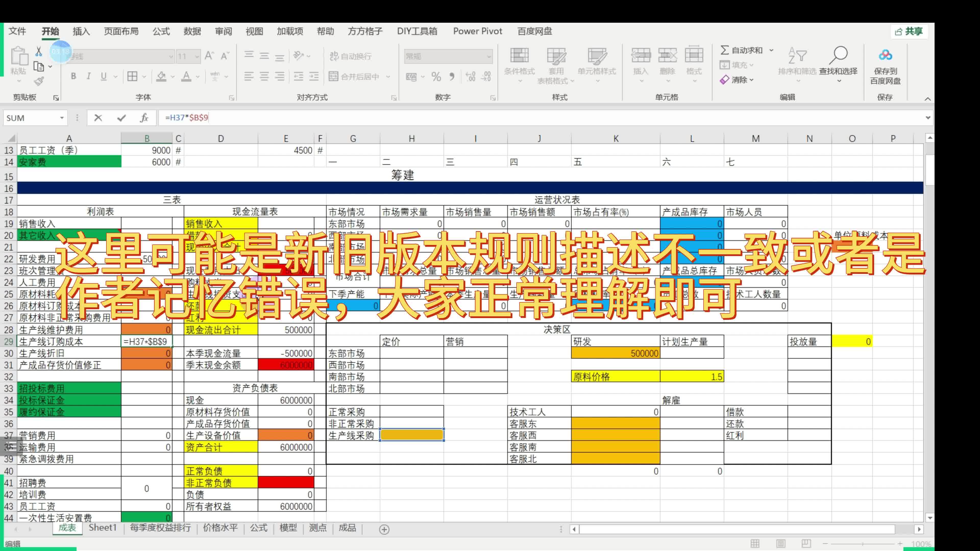980x551 pixels.
Task: Toggle Italic formatting in ribbon
Action: click(88, 76)
